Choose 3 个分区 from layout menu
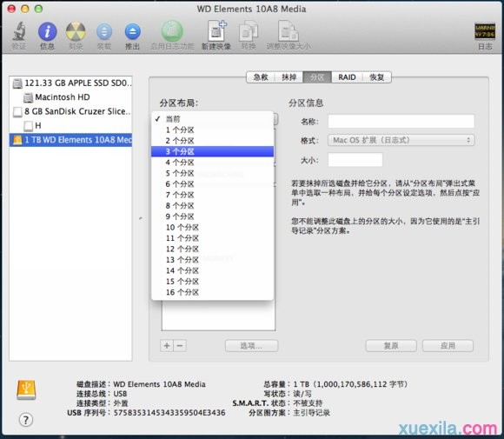Screen dimensions: 504x439 click(213, 151)
